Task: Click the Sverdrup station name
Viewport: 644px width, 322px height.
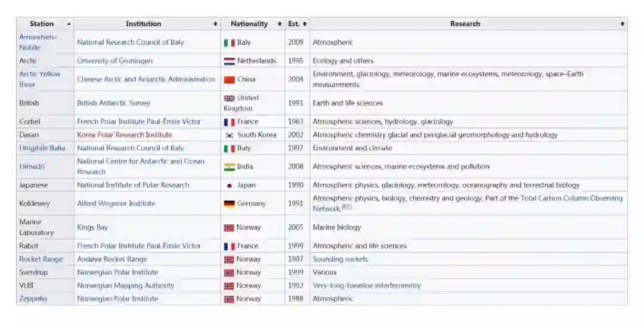Action: (33, 273)
